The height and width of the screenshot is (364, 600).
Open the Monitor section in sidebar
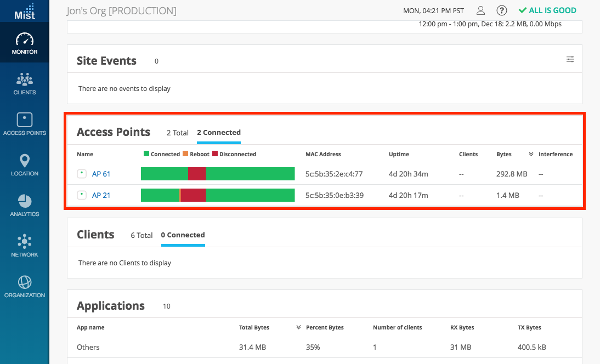tap(25, 43)
